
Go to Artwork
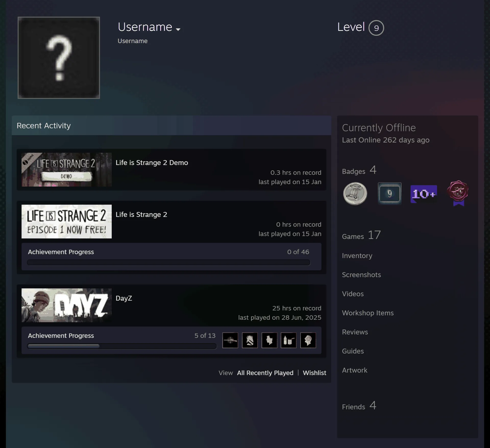pos(354,370)
